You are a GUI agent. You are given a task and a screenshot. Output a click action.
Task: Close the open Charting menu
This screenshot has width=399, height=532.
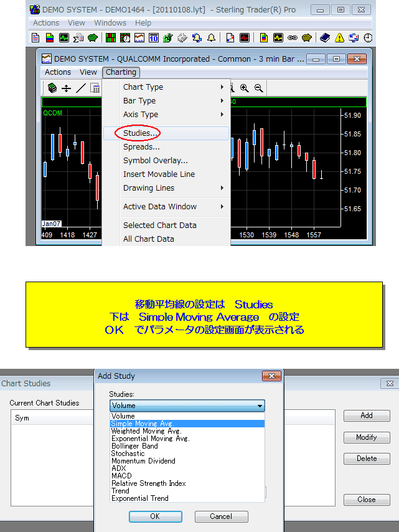tap(121, 72)
